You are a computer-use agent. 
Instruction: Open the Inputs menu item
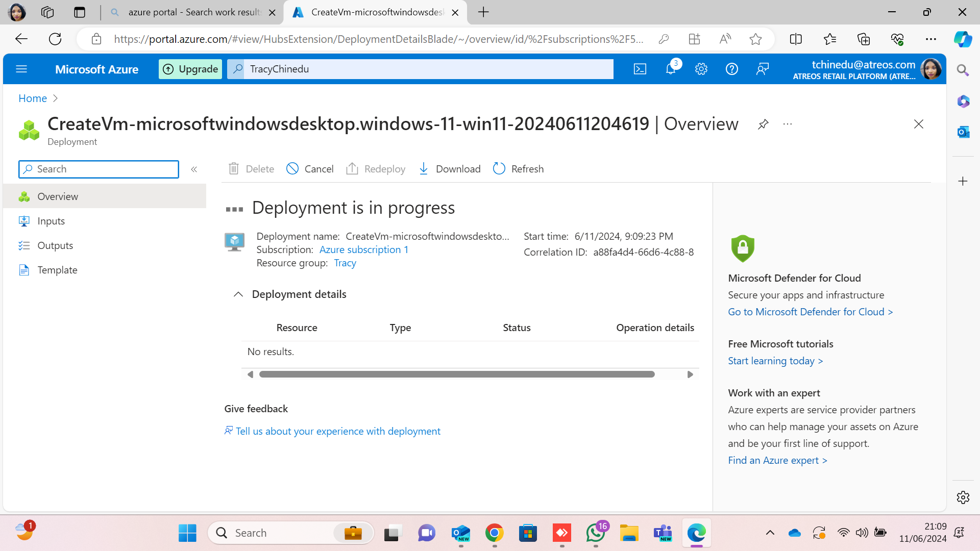(51, 221)
